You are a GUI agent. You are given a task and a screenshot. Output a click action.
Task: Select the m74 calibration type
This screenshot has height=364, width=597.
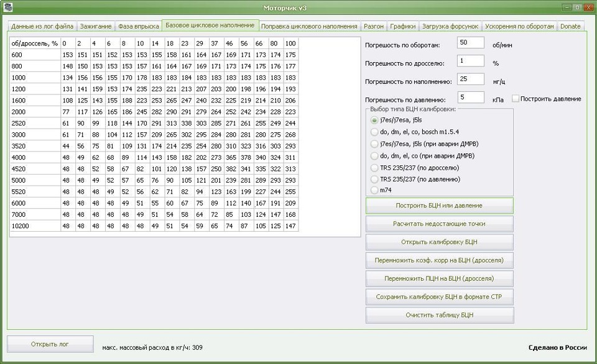point(374,190)
